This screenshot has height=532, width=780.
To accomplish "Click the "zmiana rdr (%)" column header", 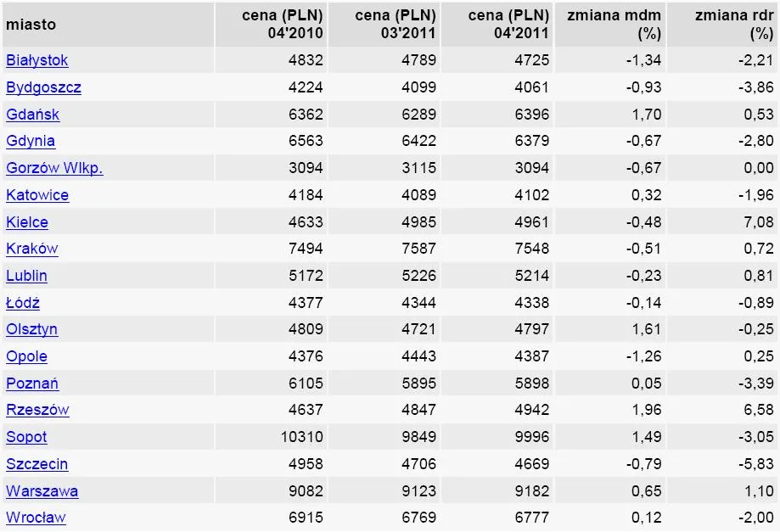I will (733, 25).
